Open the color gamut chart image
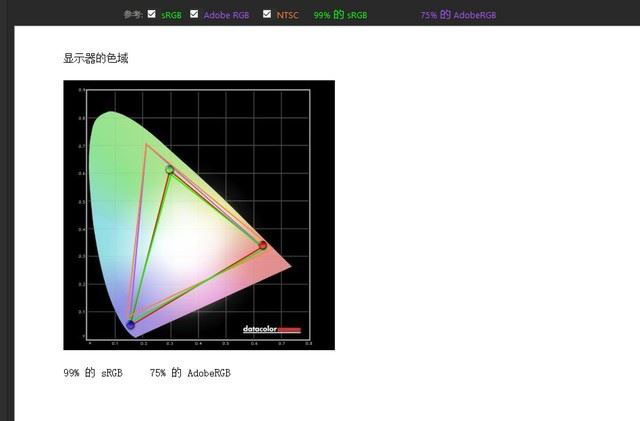This screenshot has height=421, width=640. [199, 215]
